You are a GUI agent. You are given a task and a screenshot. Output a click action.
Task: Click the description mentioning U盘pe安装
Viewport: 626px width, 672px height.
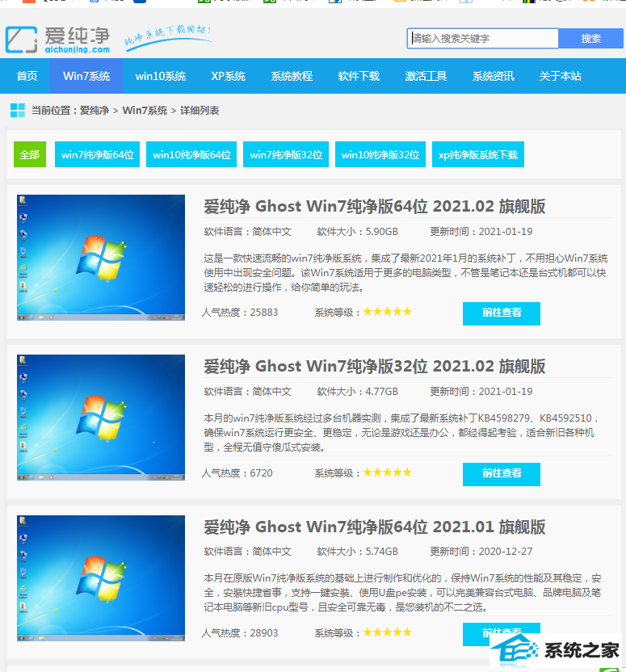pyautogui.click(x=403, y=593)
